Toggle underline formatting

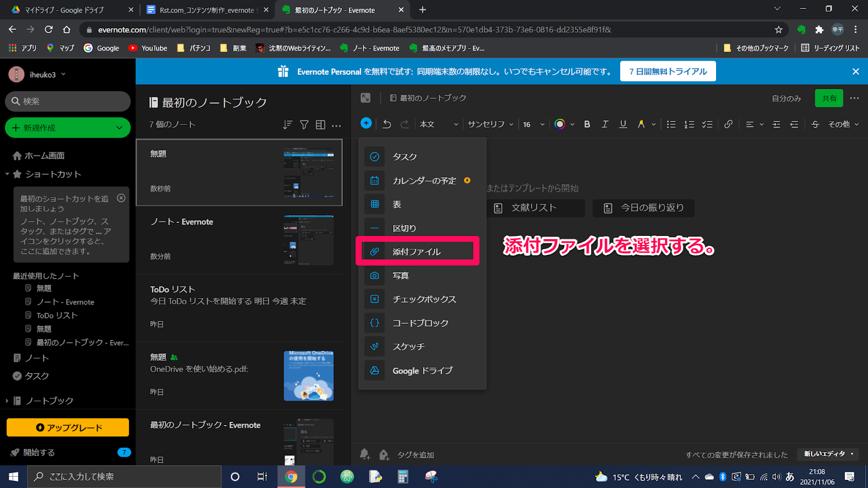[x=623, y=124]
